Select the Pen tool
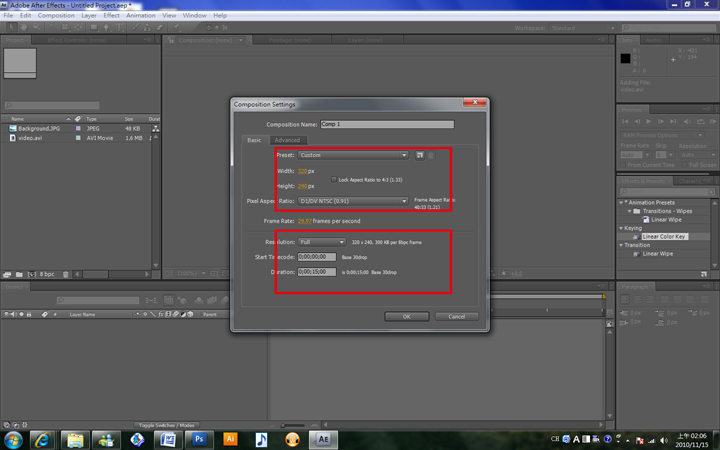Screen dimensions: 720x450 [106, 28]
